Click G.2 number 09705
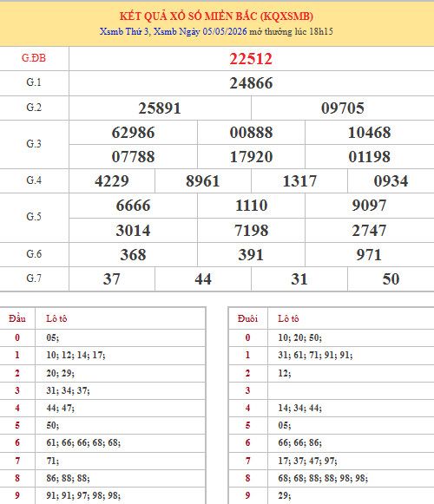Screen dimensions: 434x504 [343, 108]
